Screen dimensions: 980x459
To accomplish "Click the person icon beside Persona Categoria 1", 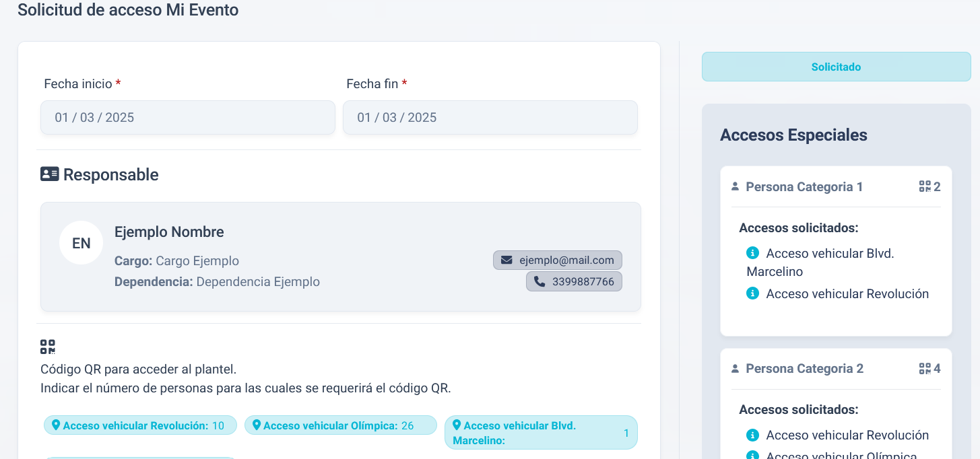I will point(733,186).
